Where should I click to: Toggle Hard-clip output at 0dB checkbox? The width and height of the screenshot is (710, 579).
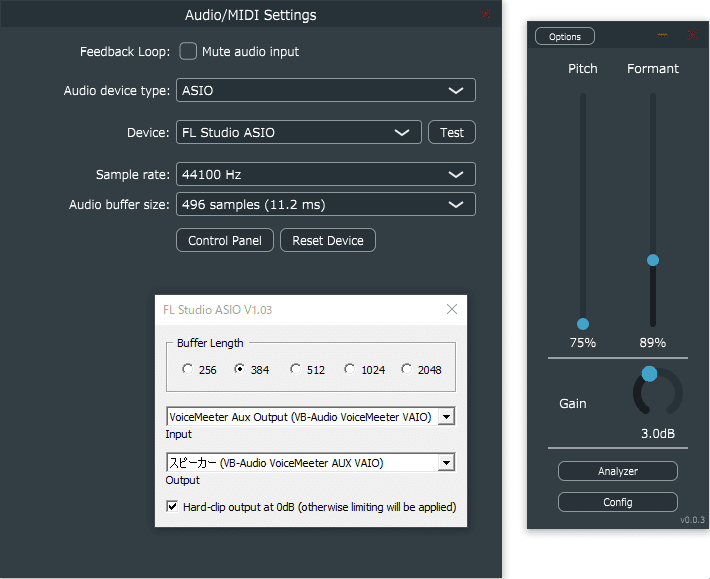[x=172, y=506]
